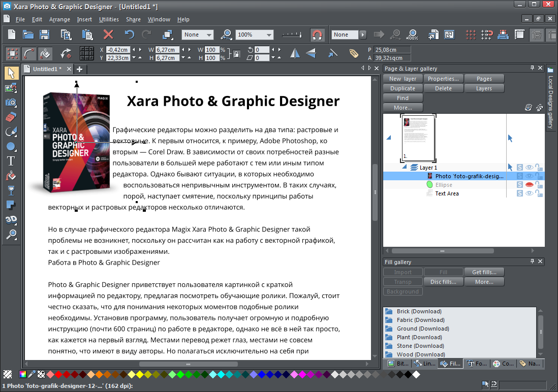Toggle lock on Layer 1
Image resolution: width=558 pixels, height=392 pixels.
click(x=539, y=167)
